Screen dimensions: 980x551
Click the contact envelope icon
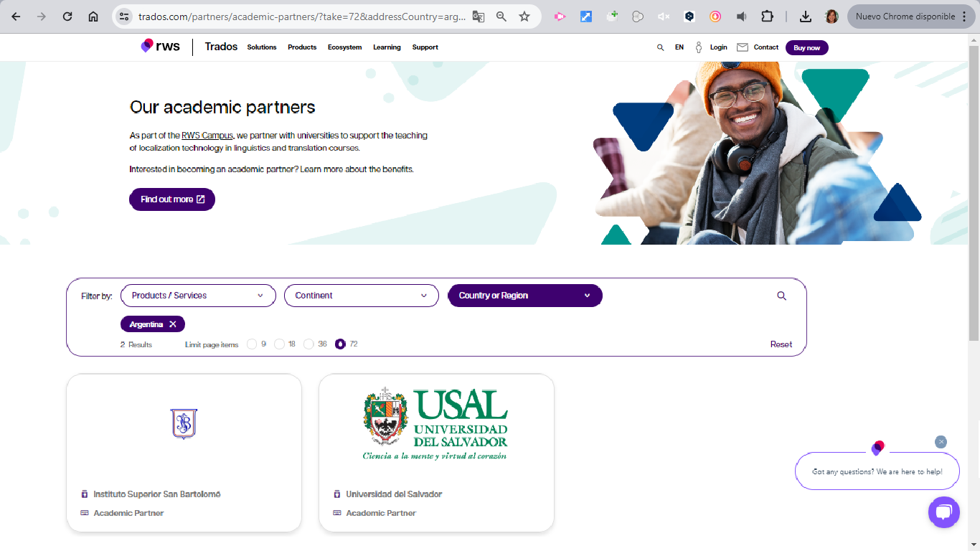(x=743, y=47)
